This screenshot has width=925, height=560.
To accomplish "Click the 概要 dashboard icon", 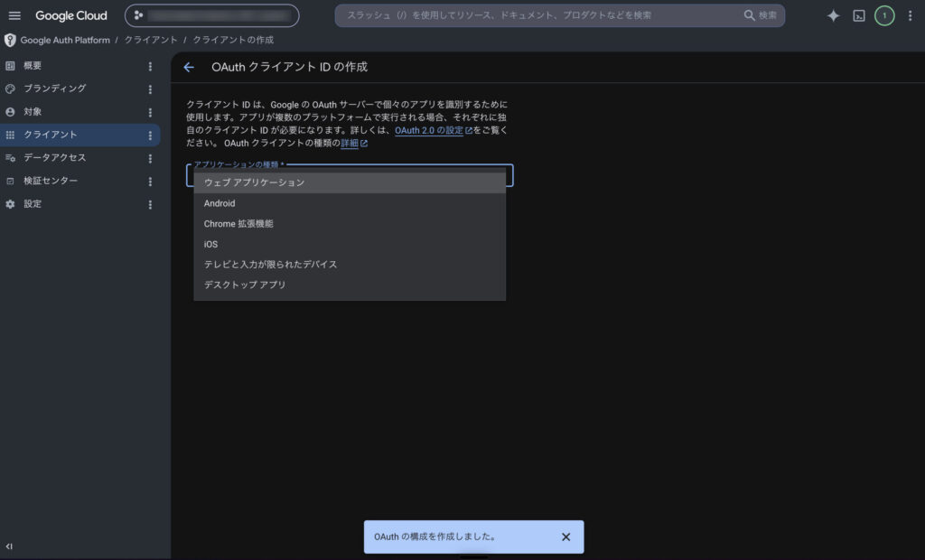I will coord(10,66).
